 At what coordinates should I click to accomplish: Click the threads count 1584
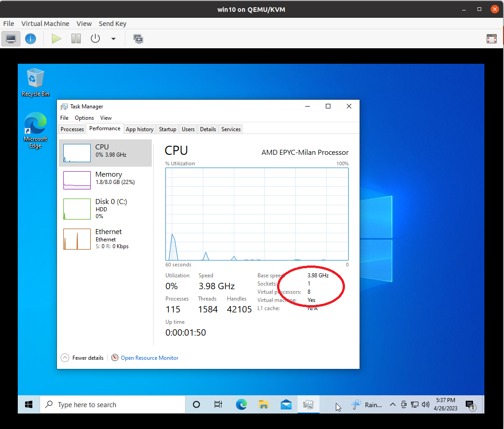[x=208, y=309]
